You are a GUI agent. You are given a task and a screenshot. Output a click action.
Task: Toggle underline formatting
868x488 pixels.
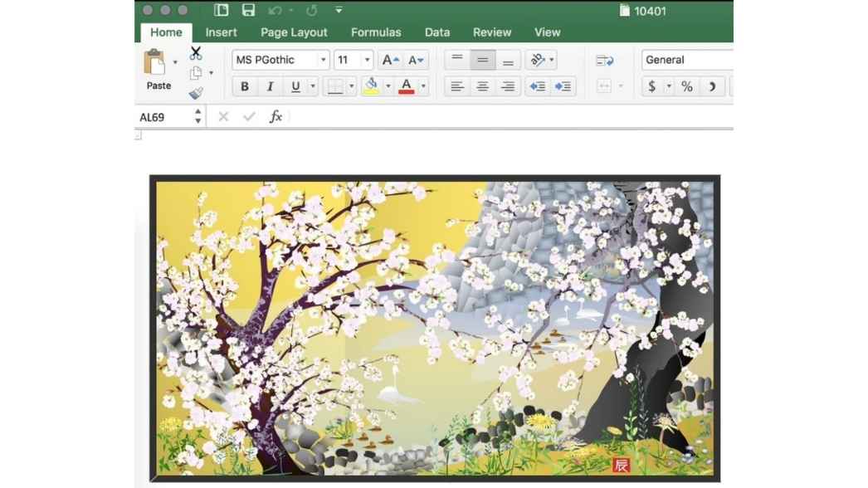[295, 85]
